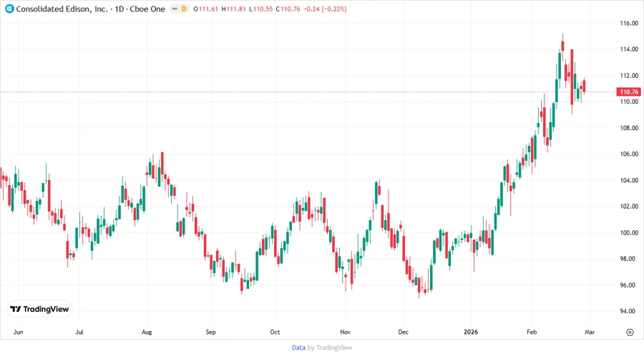This screenshot has width=644, height=356.
Task: Click the high value H111.81
Action: pos(233,9)
